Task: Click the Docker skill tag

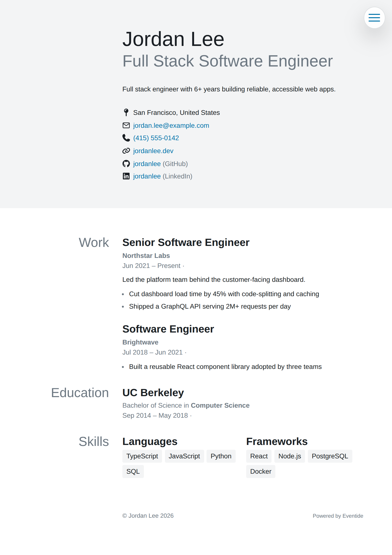Action: pos(261,471)
